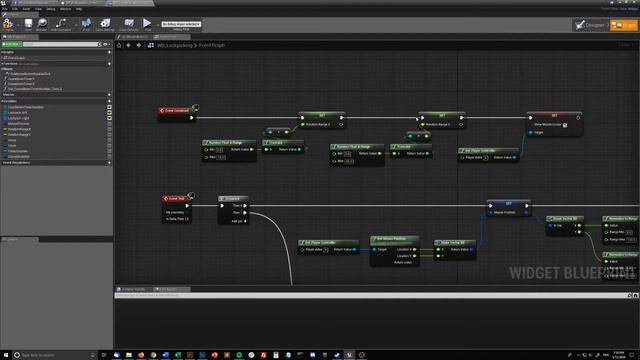640x360 pixels.
Task: Add a new graph with the plus icon
Action: [109, 52]
